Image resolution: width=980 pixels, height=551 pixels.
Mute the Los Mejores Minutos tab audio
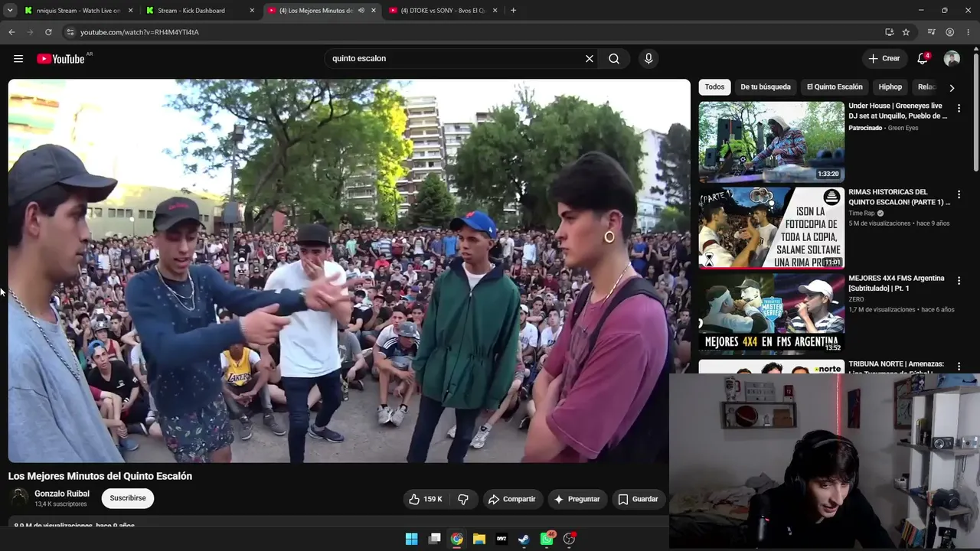point(361,11)
